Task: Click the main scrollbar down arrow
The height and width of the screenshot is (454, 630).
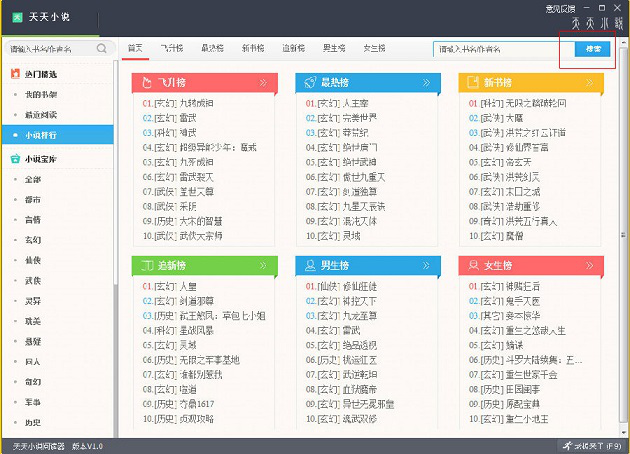Action: pos(624,433)
